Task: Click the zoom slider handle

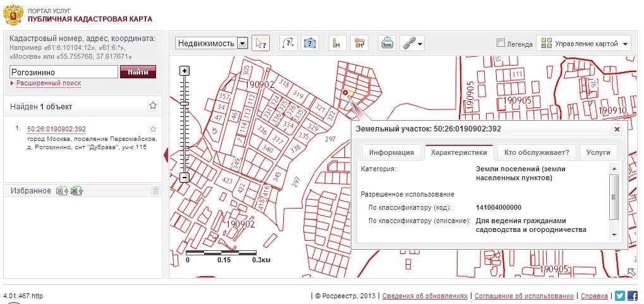Action: click(185, 104)
